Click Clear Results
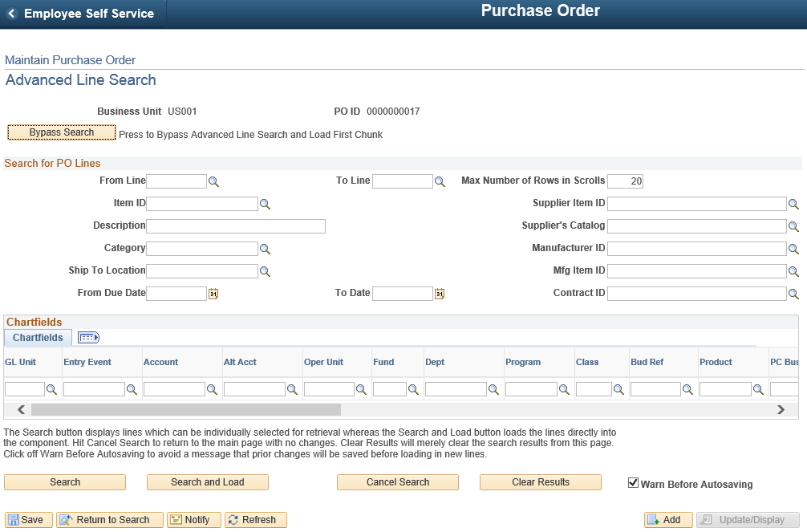 pyautogui.click(x=540, y=481)
